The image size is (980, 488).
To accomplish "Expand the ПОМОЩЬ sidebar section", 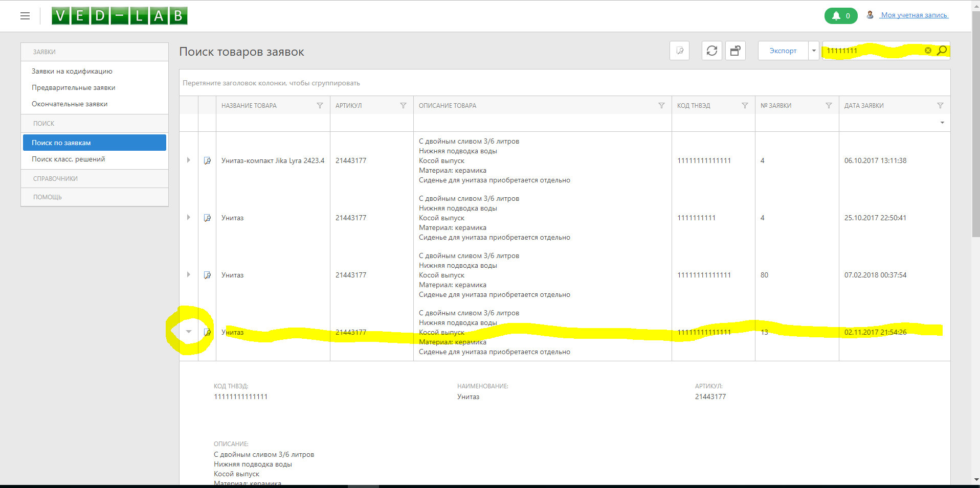I will (95, 197).
